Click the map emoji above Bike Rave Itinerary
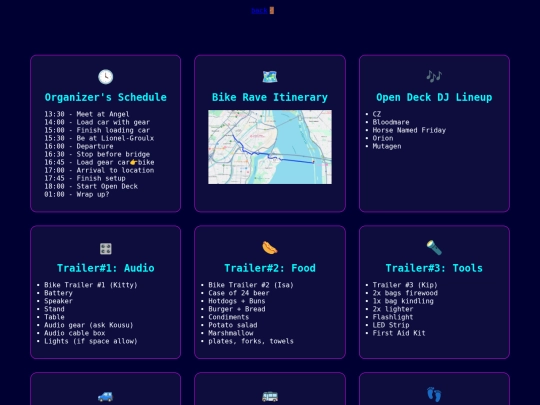 270,76
